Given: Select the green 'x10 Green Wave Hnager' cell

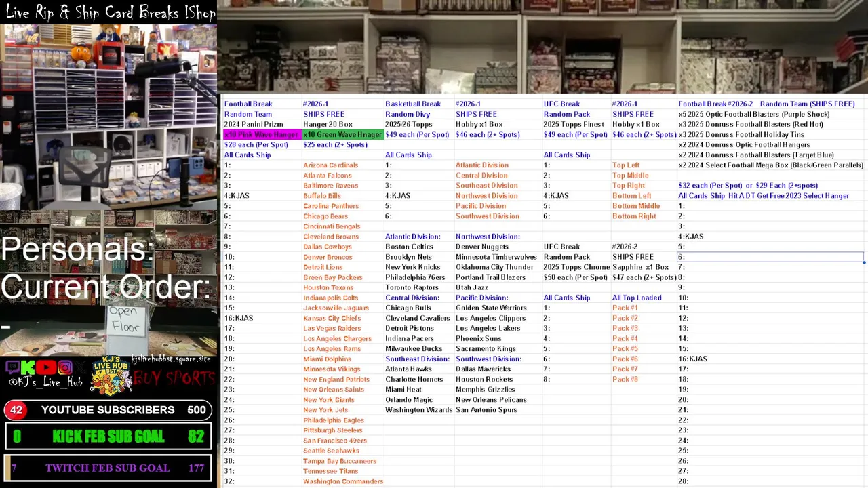Looking at the screenshot, I should (x=342, y=134).
